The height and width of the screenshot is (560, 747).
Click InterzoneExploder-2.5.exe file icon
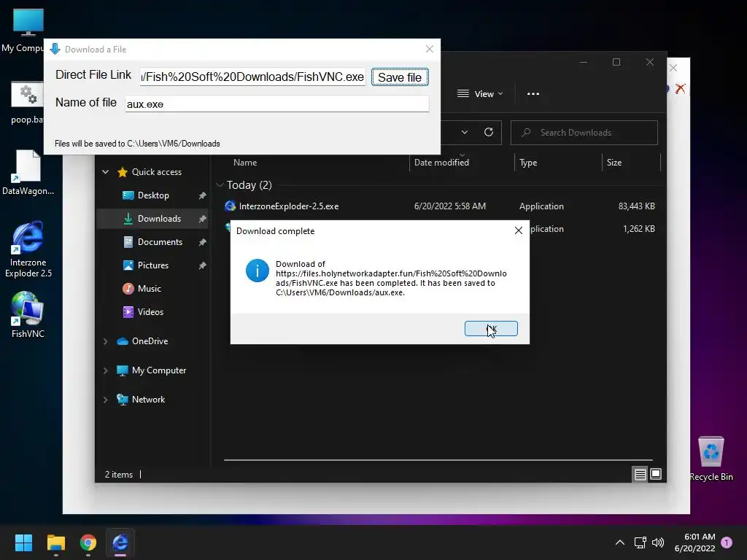pos(230,206)
